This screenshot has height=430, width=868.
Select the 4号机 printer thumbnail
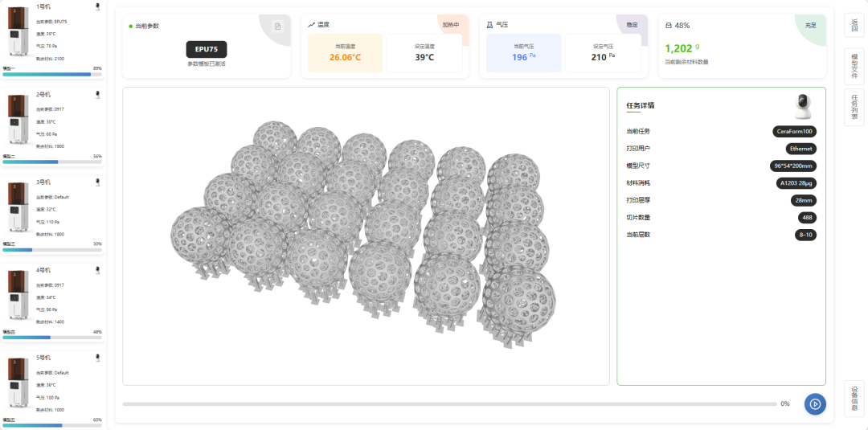pyautogui.click(x=18, y=295)
